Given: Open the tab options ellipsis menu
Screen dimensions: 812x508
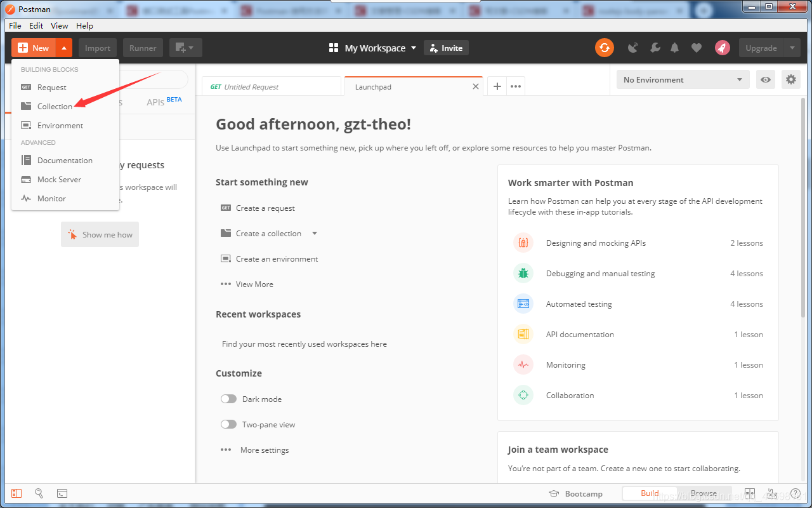Looking at the screenshot, I should point(516,86).
